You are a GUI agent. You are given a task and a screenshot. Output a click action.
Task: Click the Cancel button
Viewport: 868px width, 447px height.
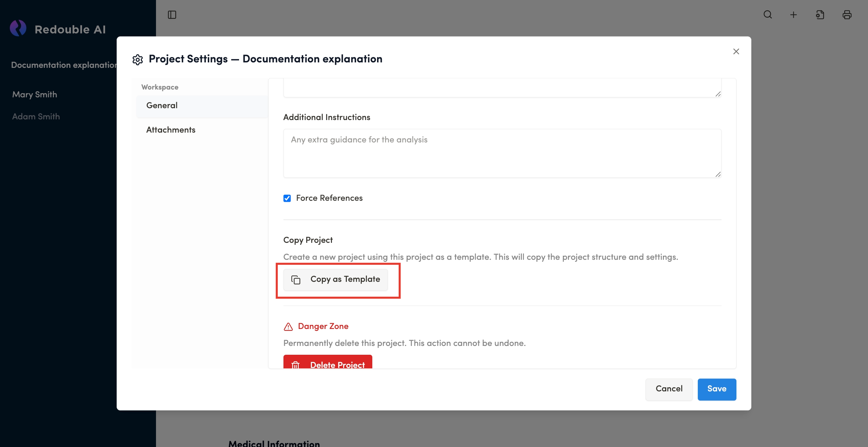(669, 389)
